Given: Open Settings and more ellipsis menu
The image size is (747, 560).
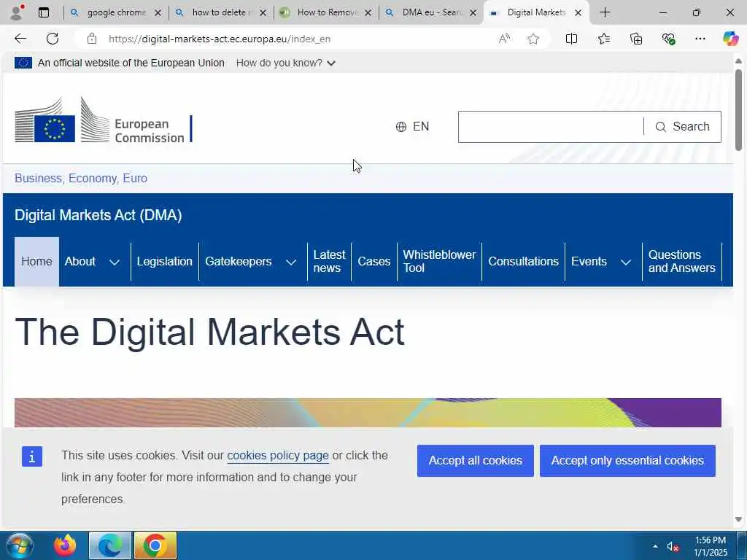Looking at the screenshot, I should coord(700,39).
